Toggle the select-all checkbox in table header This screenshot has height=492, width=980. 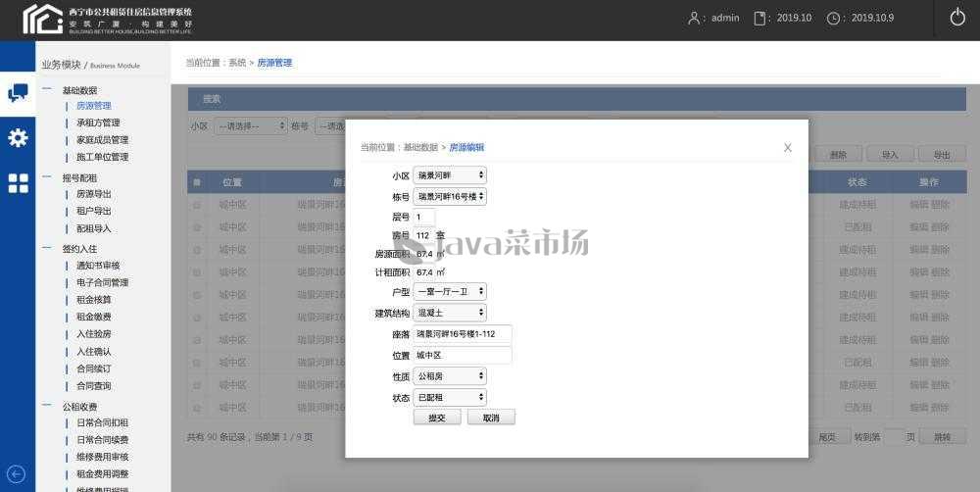tap(197, 182)
